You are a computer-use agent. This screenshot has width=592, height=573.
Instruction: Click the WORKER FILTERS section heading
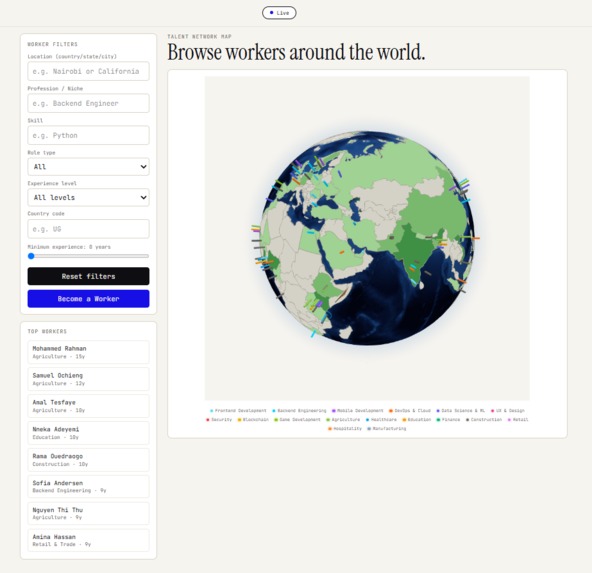(x=52, y=44)
